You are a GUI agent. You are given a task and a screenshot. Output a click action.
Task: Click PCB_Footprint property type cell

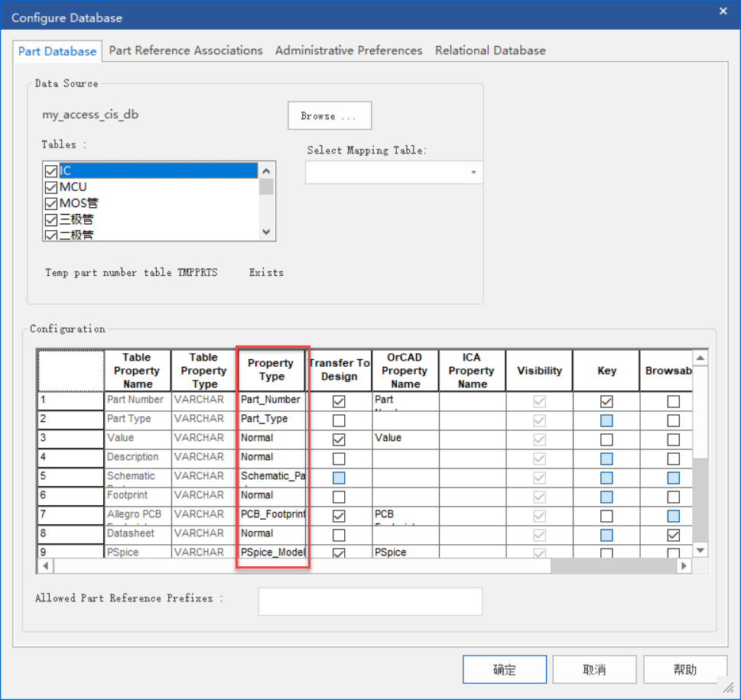[x=272, y=515]
